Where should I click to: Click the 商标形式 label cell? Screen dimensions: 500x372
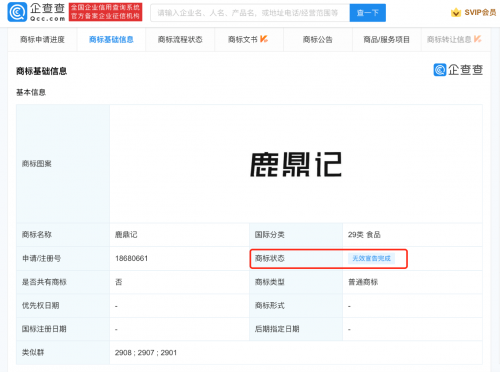(x=296, y=305)
